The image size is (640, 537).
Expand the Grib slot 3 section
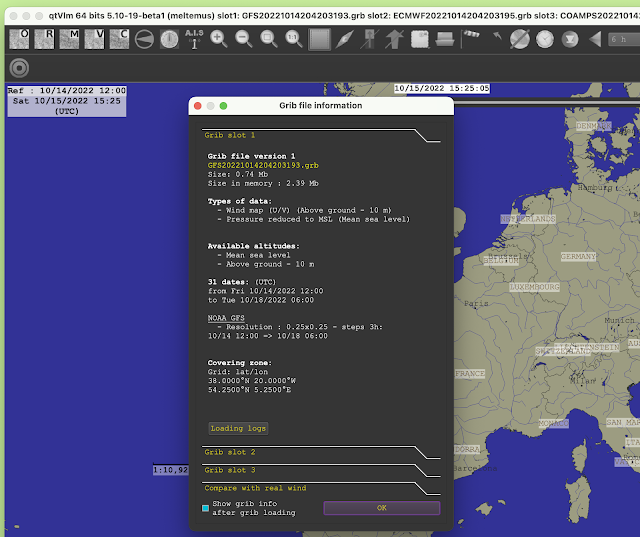(230, 470)
